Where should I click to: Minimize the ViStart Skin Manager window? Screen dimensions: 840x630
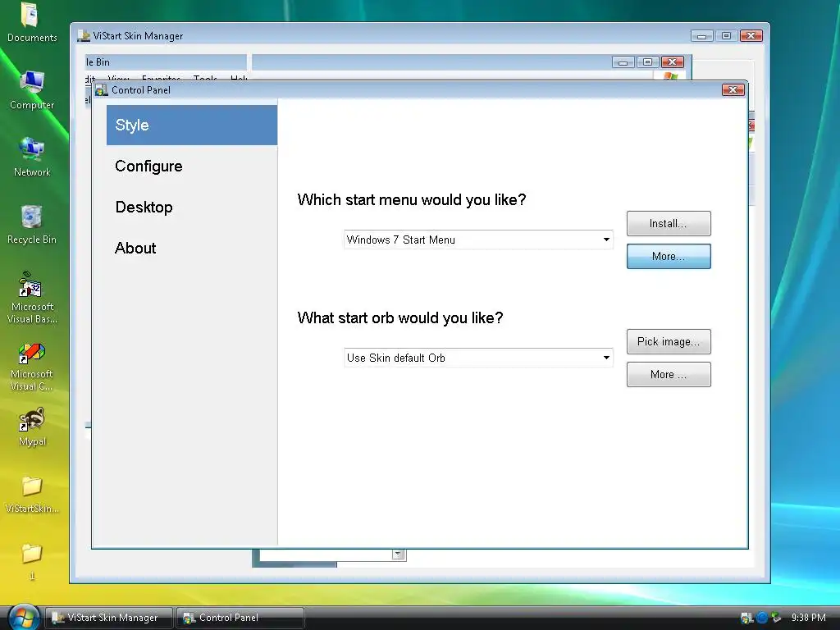[x=702, y=36]
